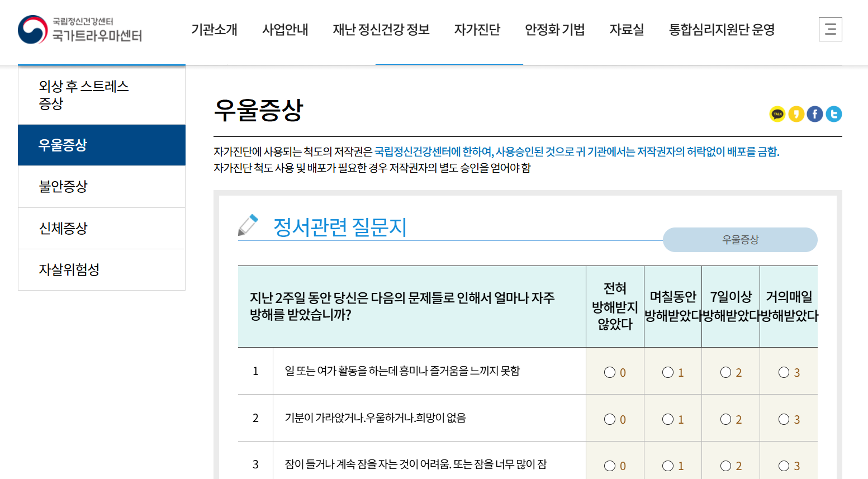Click the blue copyright notice text
The height and width of the screenshot is (479, 868).
click(577, 151)
